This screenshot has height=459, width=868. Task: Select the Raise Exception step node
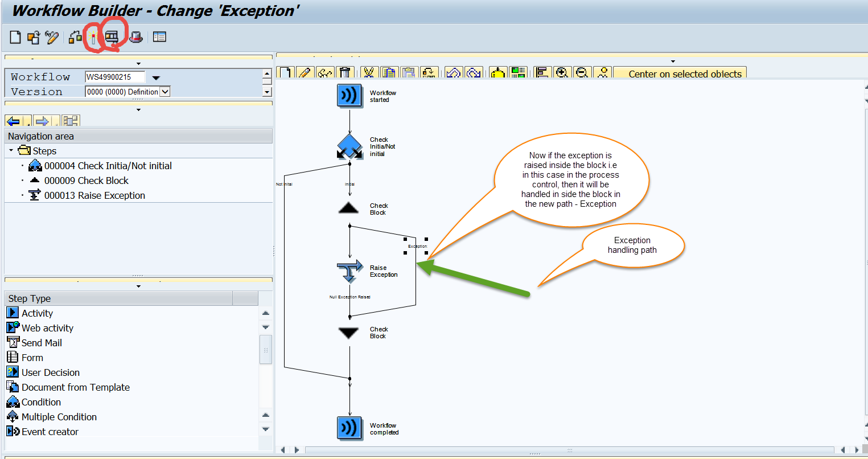[349, 271]
